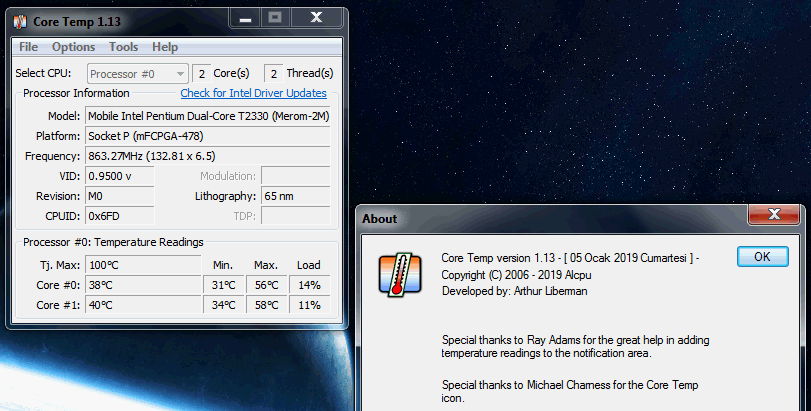Minimize the Core Temp window
Viewport: 811px width, 411px height.
click(x=245, y=18)
